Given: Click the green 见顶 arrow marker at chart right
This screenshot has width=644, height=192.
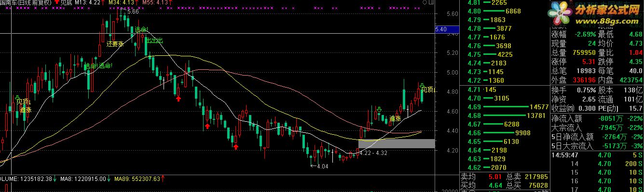Looking at the screenshot, I should 421,85.
